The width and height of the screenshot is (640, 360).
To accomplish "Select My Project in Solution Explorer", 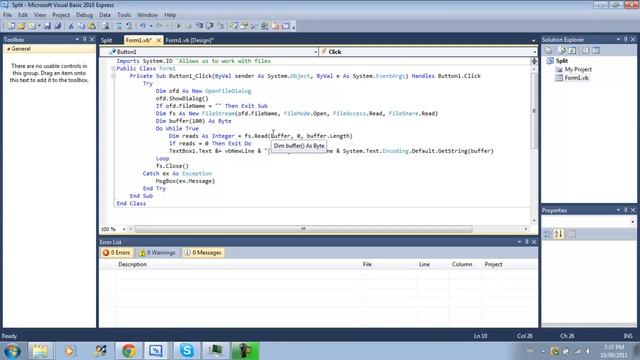I will pos(578,69).
